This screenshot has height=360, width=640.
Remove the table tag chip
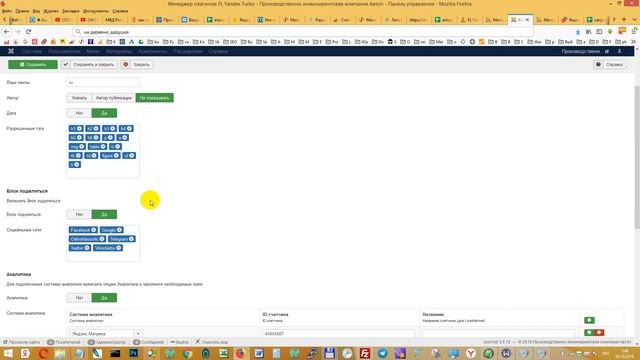(103, 147)
